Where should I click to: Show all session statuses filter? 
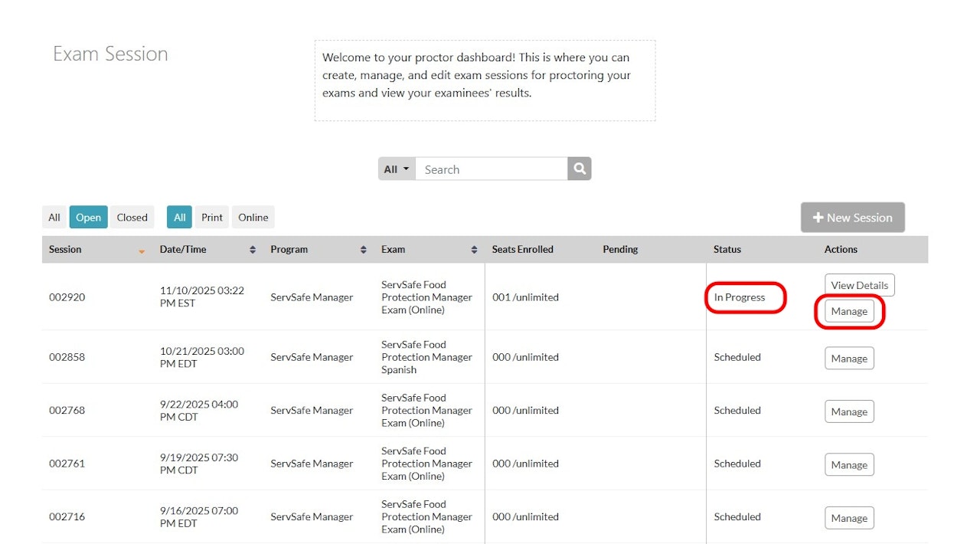click(x=54, y=218)
